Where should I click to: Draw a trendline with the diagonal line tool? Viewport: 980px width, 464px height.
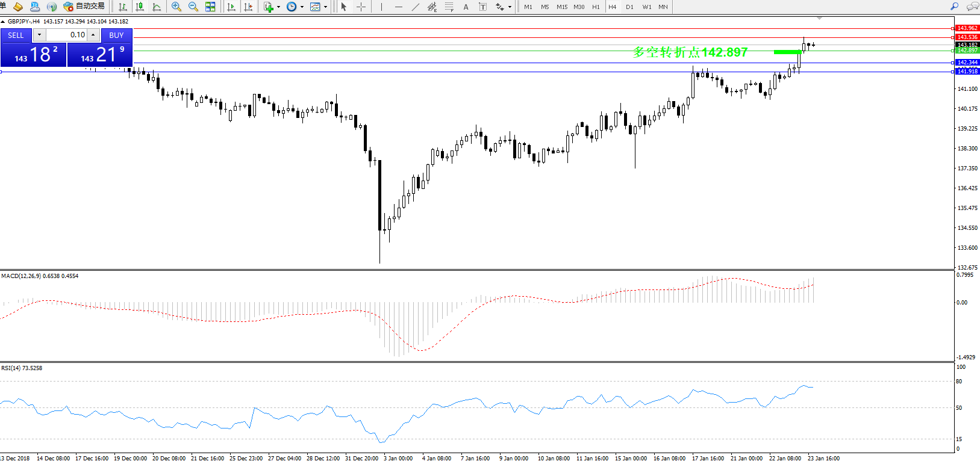416,7
